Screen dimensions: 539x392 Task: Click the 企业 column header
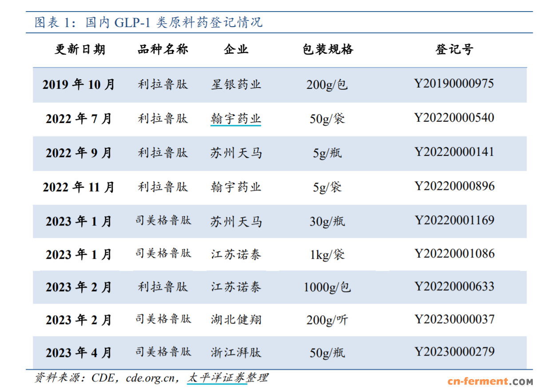236,49
